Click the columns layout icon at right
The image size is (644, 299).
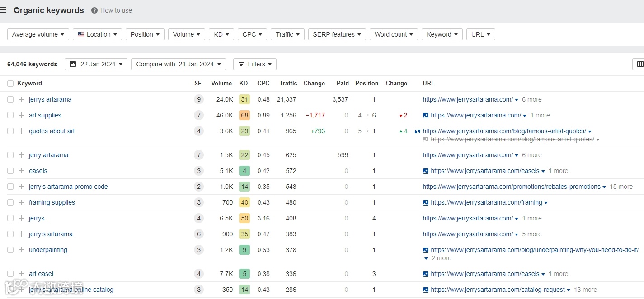(x=640, y=64)
